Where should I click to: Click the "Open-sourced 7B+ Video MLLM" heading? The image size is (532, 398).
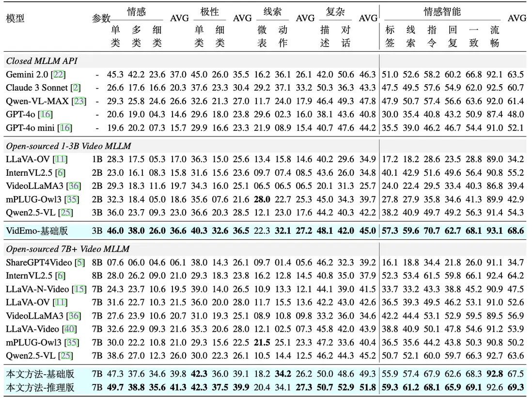68,249
